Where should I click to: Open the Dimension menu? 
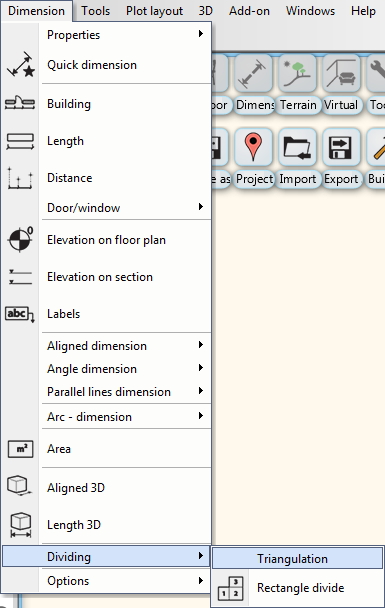point(36,10)
